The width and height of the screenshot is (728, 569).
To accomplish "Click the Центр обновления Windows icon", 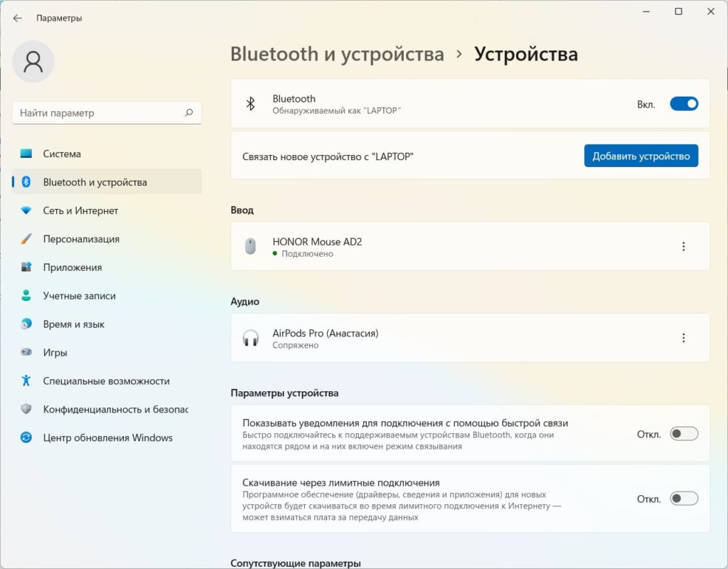I will (x=26, y=437).
